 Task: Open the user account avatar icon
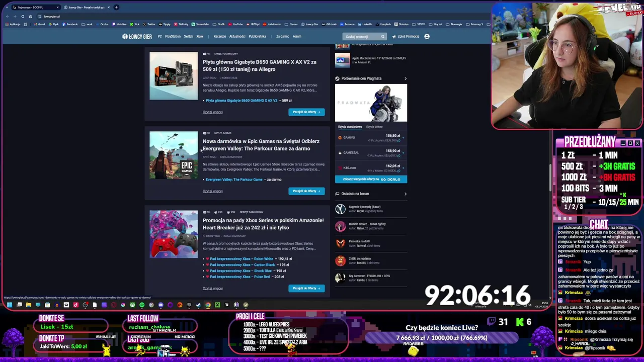pos(427,36)
